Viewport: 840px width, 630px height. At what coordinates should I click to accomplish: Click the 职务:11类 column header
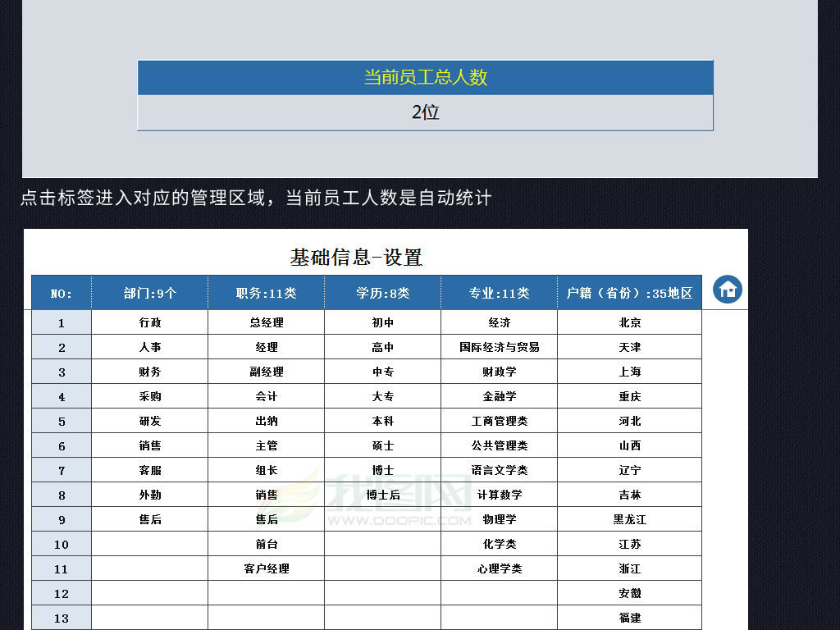pyautogui.click(x=267, y=293)
